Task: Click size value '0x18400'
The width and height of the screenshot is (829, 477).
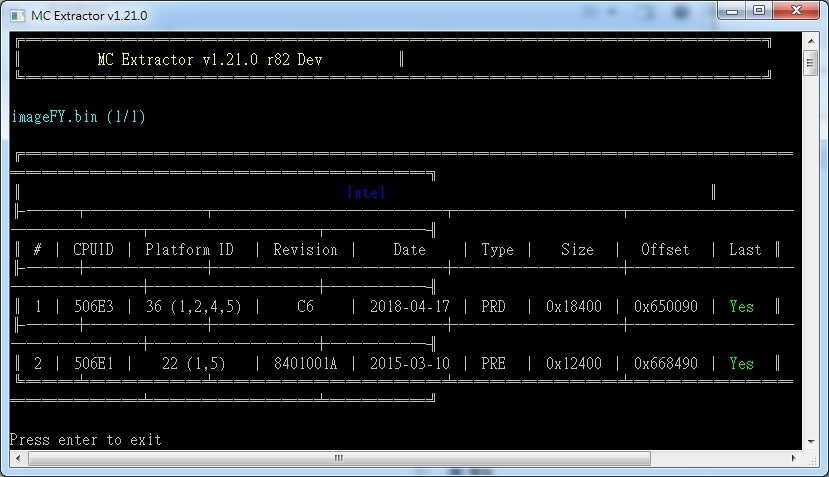Action: (574, 306)
